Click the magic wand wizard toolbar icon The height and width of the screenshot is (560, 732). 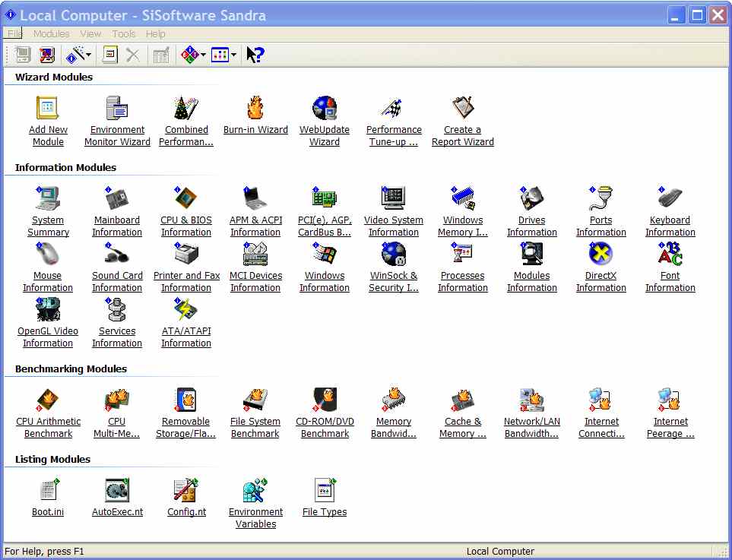click(75, 55)
